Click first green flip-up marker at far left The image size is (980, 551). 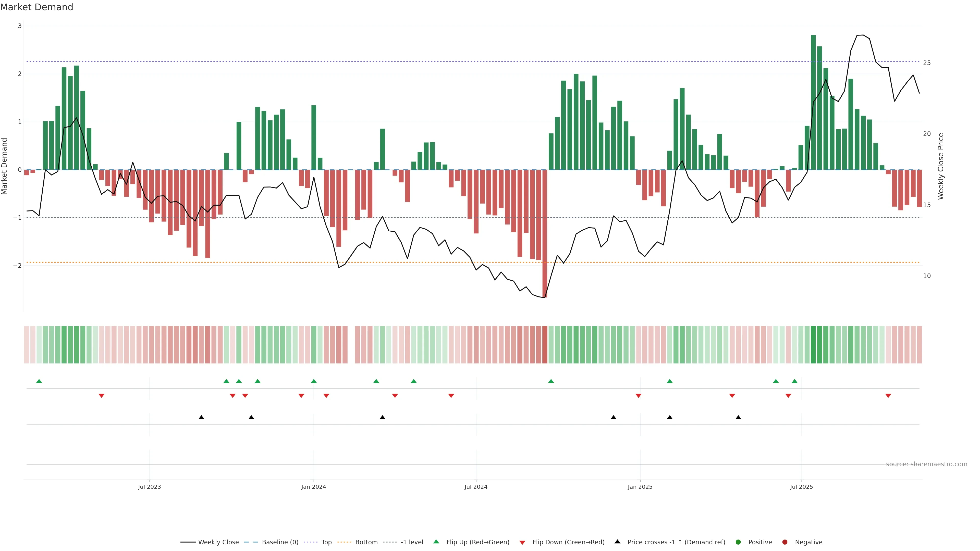click(x=39, y=381)
